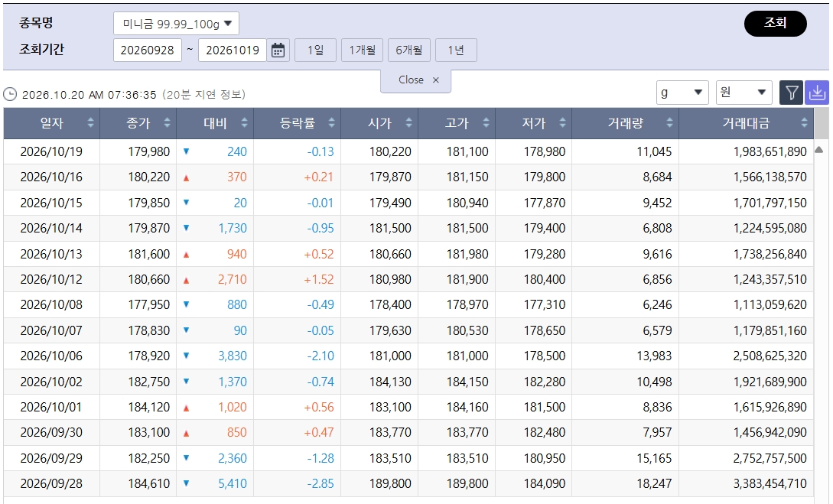Image resolution: width=833 pixels, height=504 pixels.
Task: Click change rate -2.10
Action: [x=321, y=356]
